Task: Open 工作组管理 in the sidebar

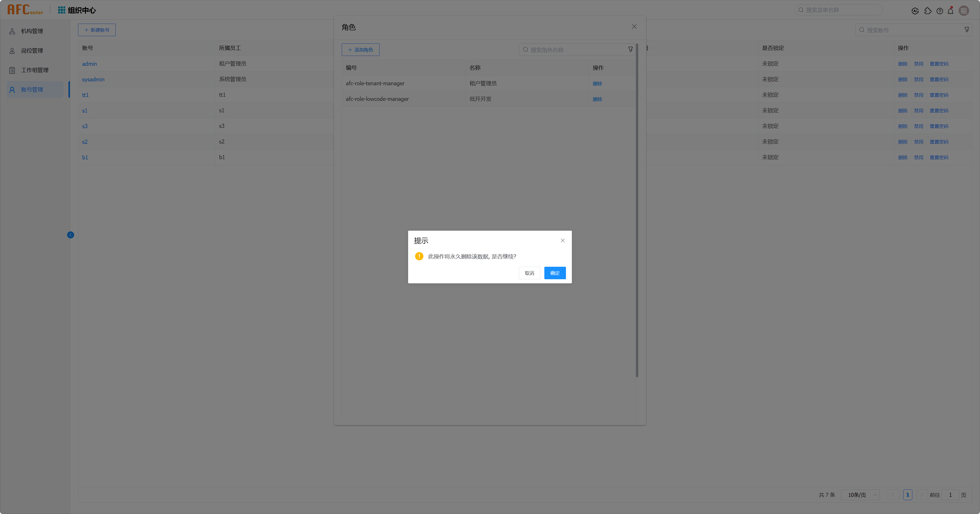Action: point(35,70)
